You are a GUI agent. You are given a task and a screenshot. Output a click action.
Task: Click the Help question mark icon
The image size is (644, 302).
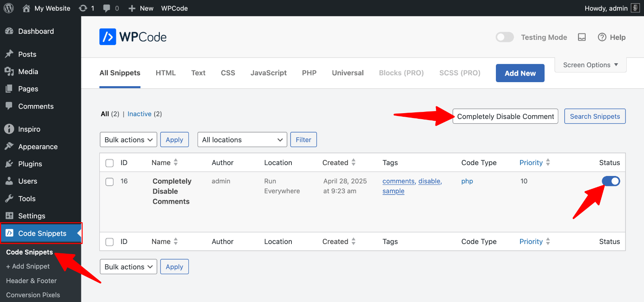click(602, 37)
